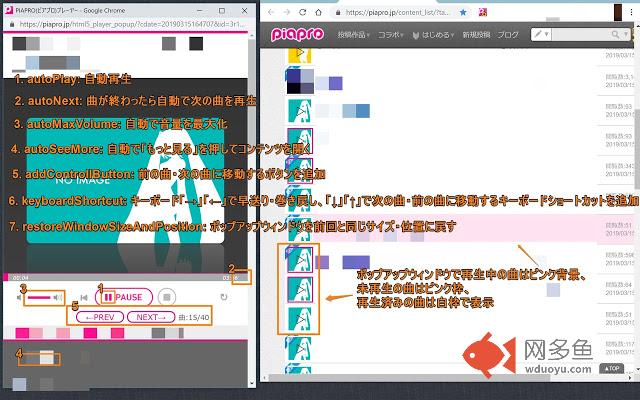This screenshot has width=640, height=400.
Task: Adjust the pink volume slider in player
Action: (39, 298)
